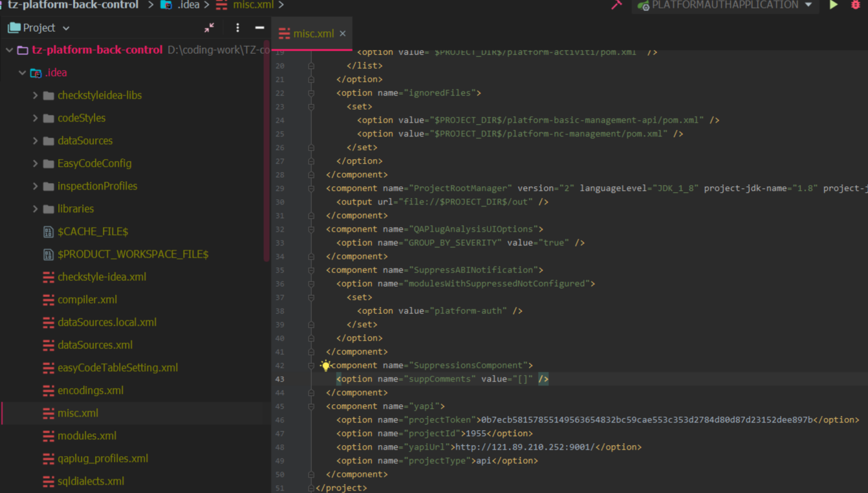
Task: Click the projectToken value text
Action: [x=647, y=420]
